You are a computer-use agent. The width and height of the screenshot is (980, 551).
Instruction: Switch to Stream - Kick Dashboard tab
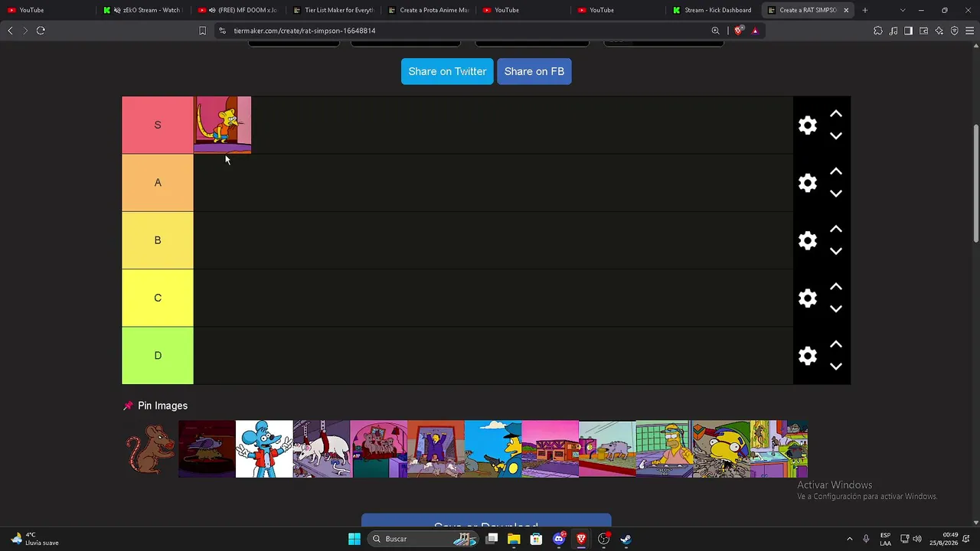pyautogui.click(x=714, y=10)
